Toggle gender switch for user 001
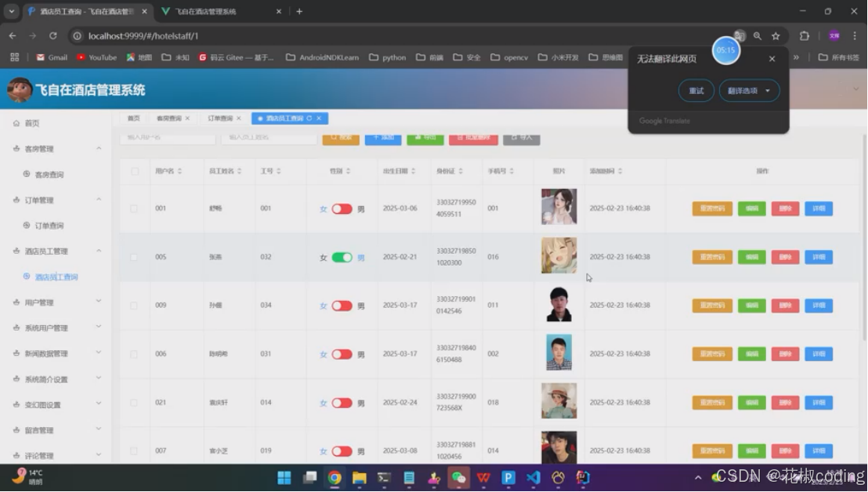The image size is (868, 492). click(342, 208)
